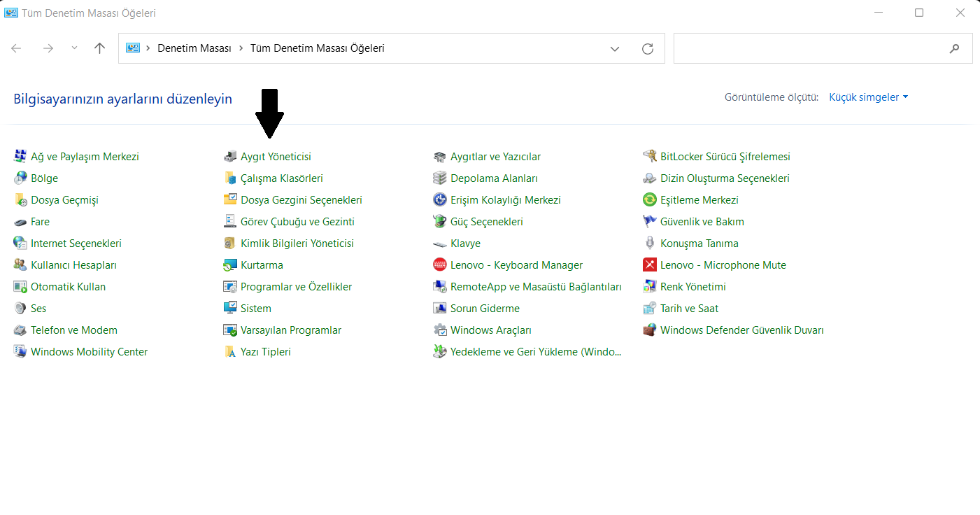The image size is (980, 515).
Task: Click the Telefon ve Modem icon
Action: tap(20, 330)
